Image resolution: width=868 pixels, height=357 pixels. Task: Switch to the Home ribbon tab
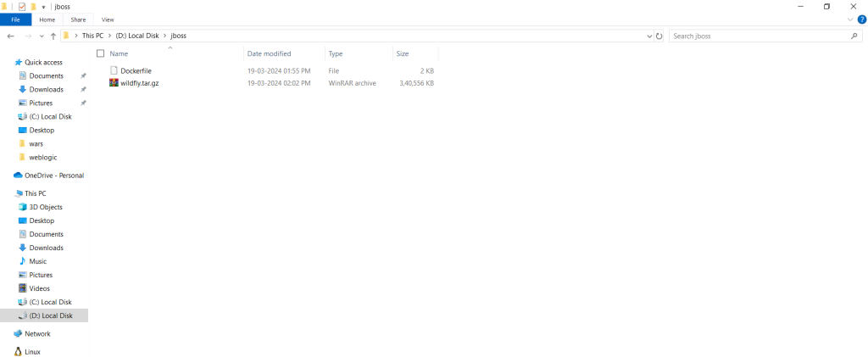point(47,20)
